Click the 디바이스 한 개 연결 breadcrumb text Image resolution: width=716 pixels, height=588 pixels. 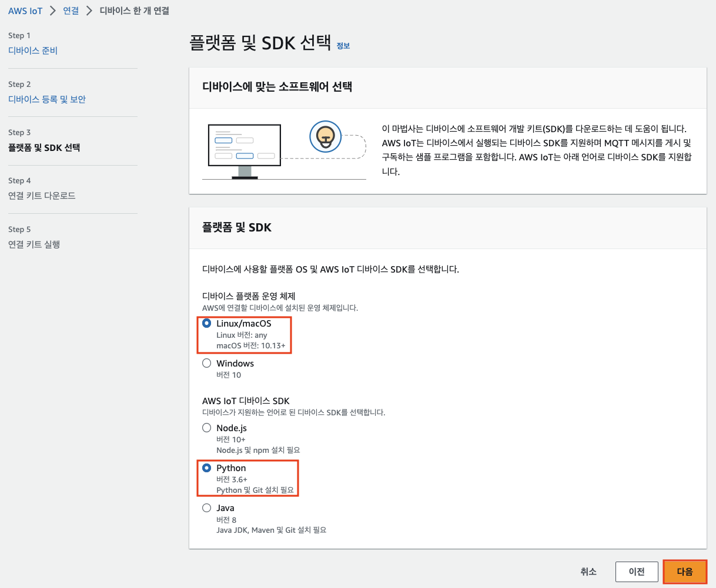click(135, 11)
